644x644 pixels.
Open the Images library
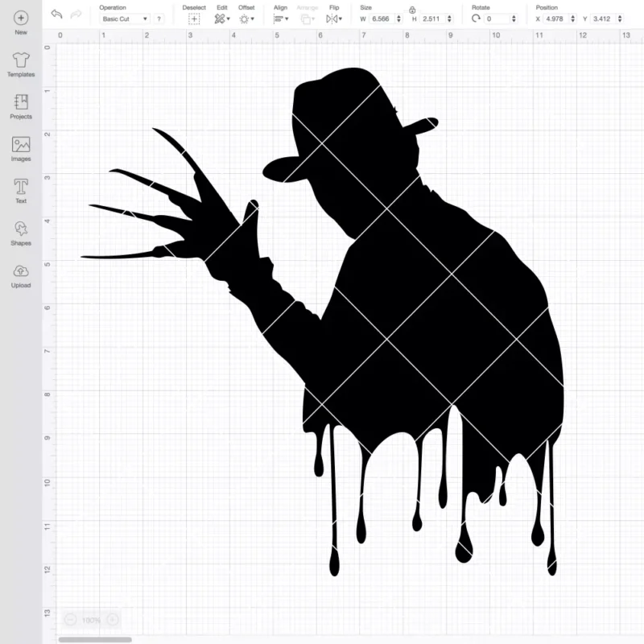point(21,149)
